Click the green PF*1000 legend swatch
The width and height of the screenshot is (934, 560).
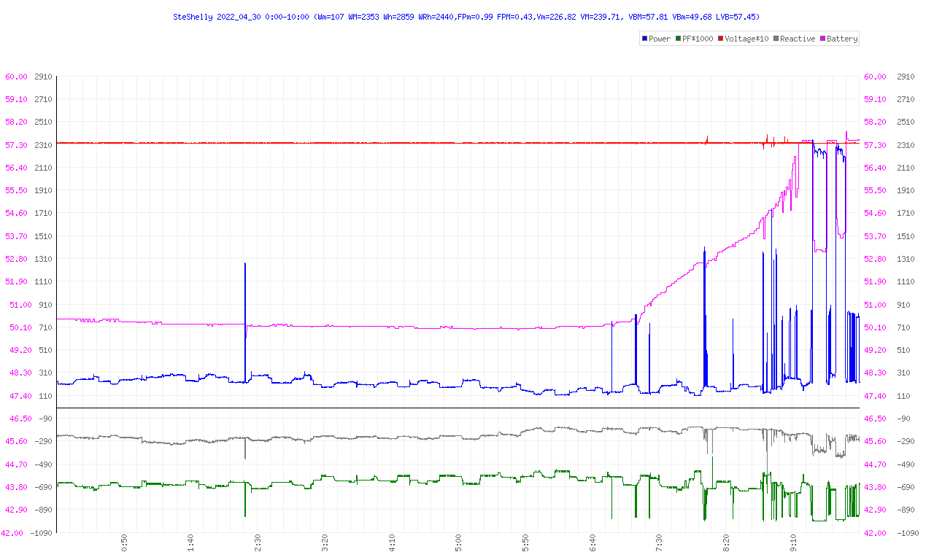(679, 39)
